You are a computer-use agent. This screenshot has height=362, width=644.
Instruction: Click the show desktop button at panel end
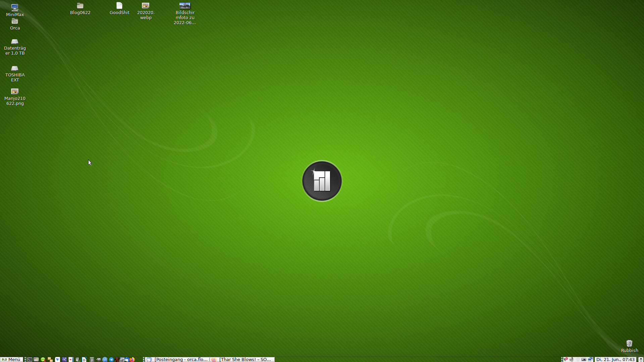coord(641,359)
